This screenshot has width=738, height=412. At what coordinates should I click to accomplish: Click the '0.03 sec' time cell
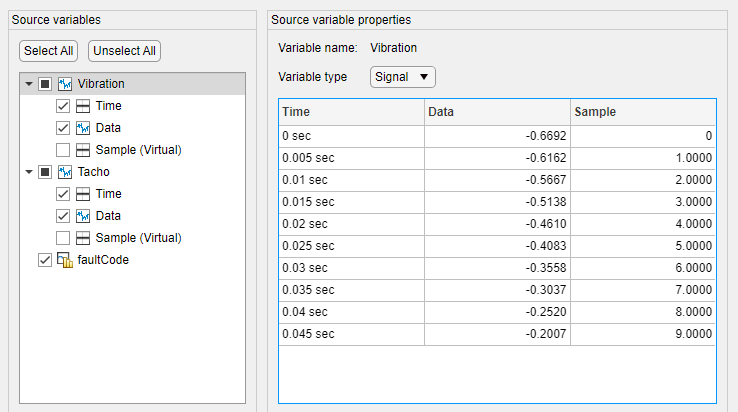352,268
